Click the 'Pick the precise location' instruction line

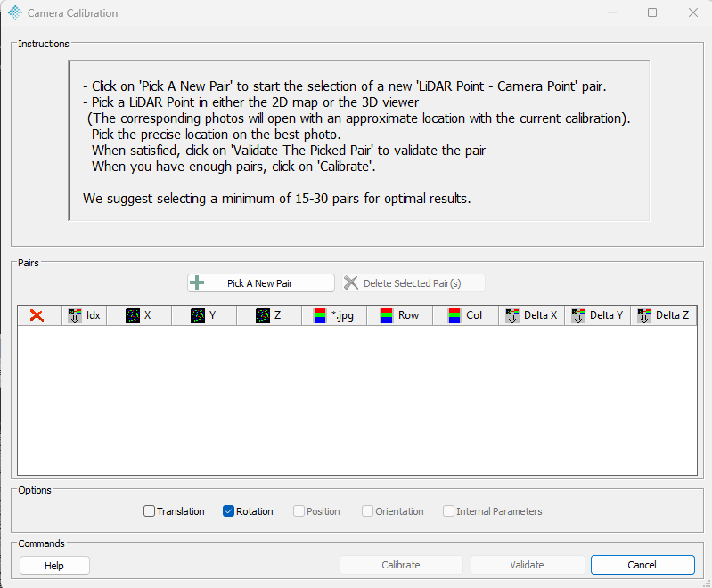pos(211,135)
